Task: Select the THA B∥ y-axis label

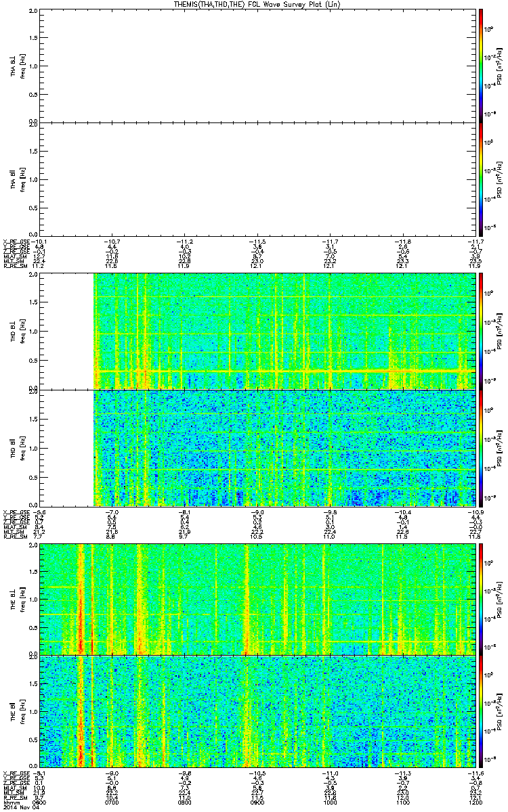Action: pos(14,179)
